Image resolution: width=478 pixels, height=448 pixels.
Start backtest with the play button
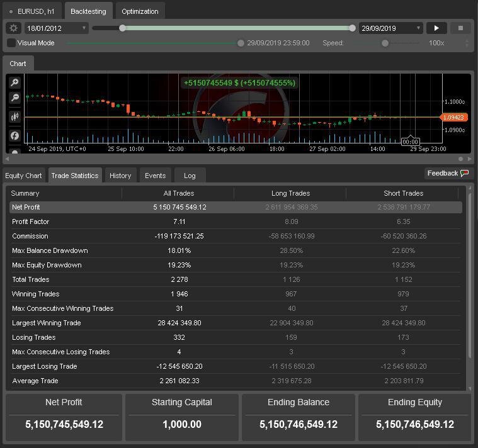coord(436,28)
